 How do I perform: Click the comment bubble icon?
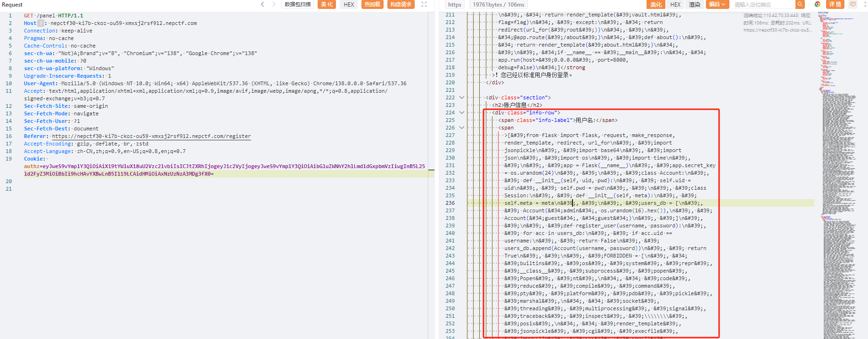tap(852, 4)
